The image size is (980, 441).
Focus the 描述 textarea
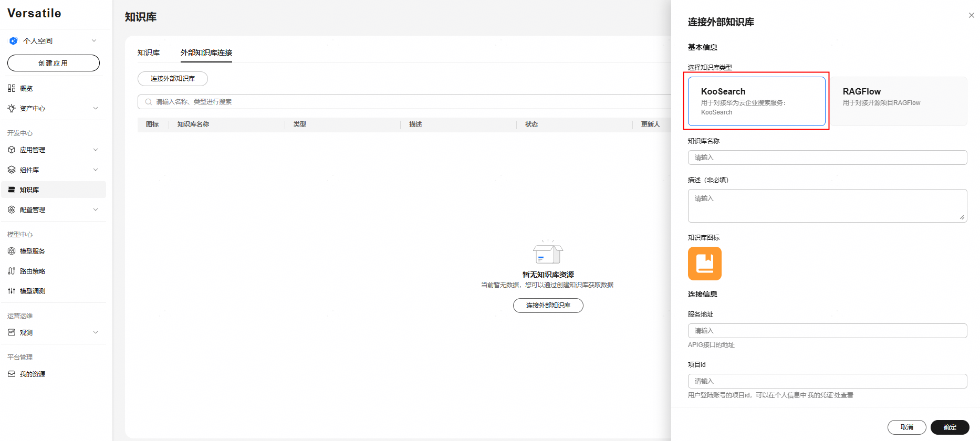(x=828, y=206)
